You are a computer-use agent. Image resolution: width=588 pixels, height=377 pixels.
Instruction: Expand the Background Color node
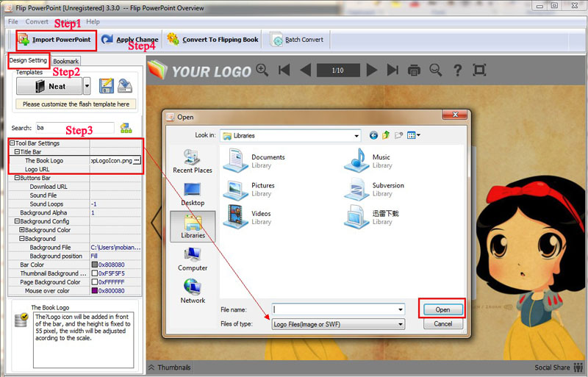click(x=22, y=230)
